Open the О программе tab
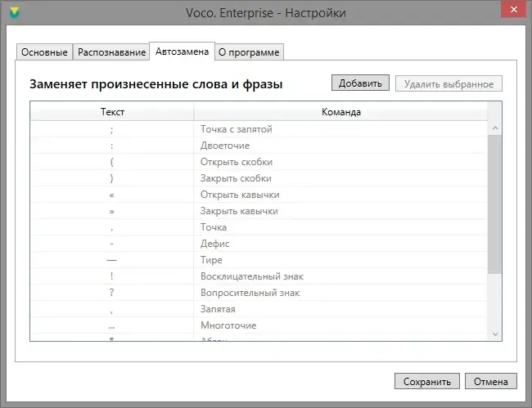 click(249, 52)
